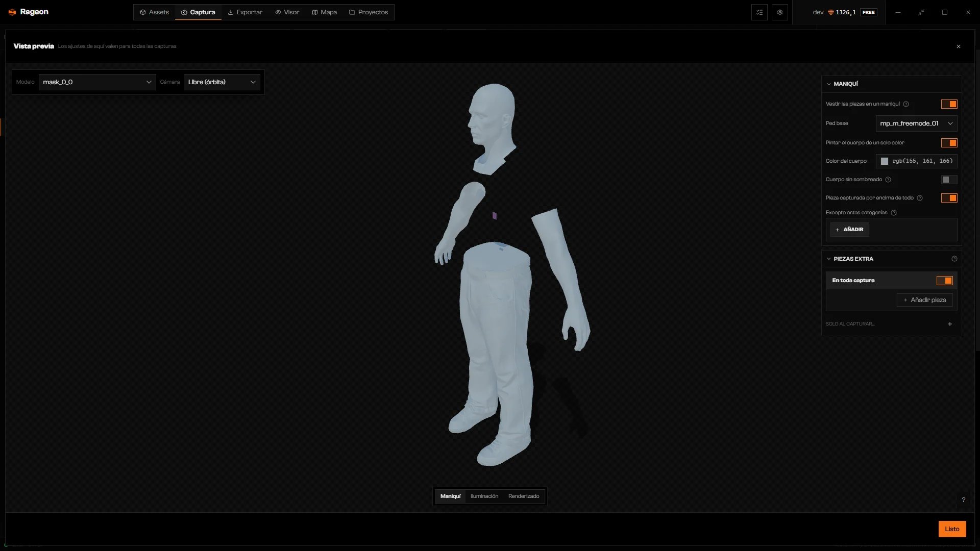This screenshot has width=980, height=551.
Task: Toggle Pintar el cuerpo de un solo color
Action: (x=949, y=143)
